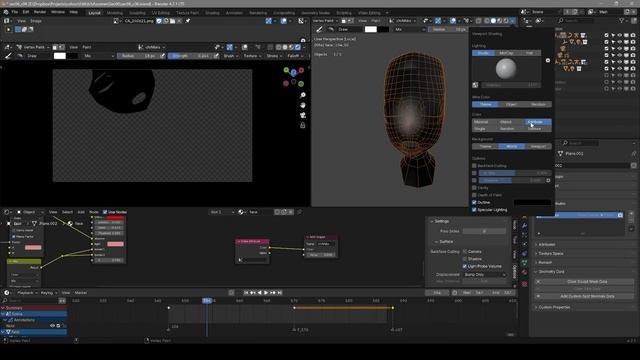Open the Falloff settings dropdown
The image size is (640, 360).
[x=295, y=56]
